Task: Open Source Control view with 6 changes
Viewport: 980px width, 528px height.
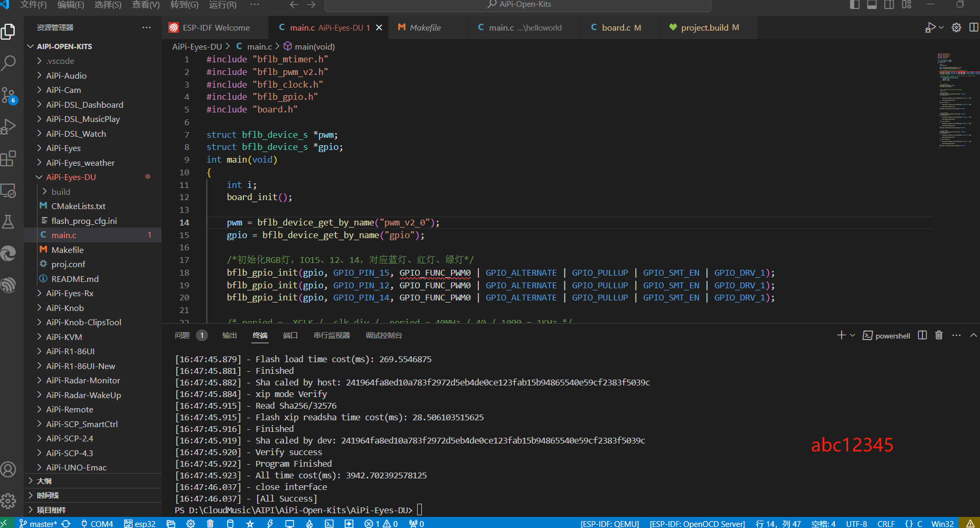Action: click(x=8, y=96)
